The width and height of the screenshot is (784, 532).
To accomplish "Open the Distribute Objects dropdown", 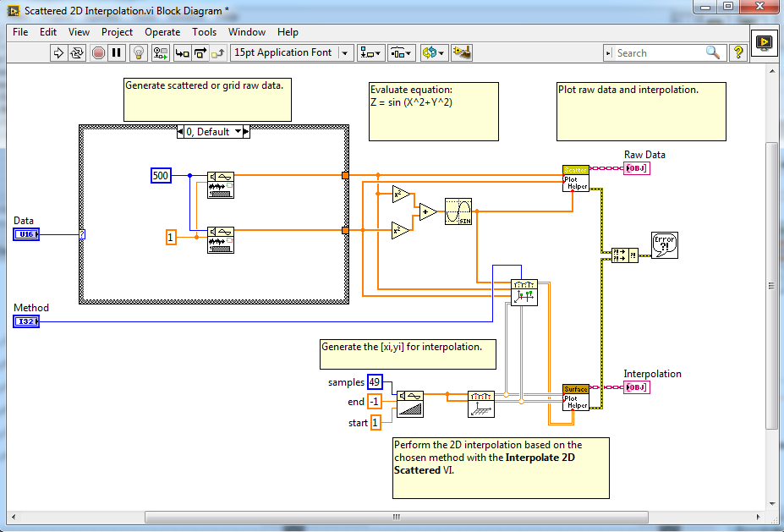I will [402, 53].
